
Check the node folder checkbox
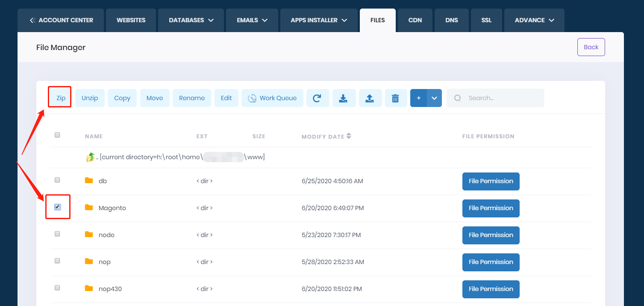57,234
